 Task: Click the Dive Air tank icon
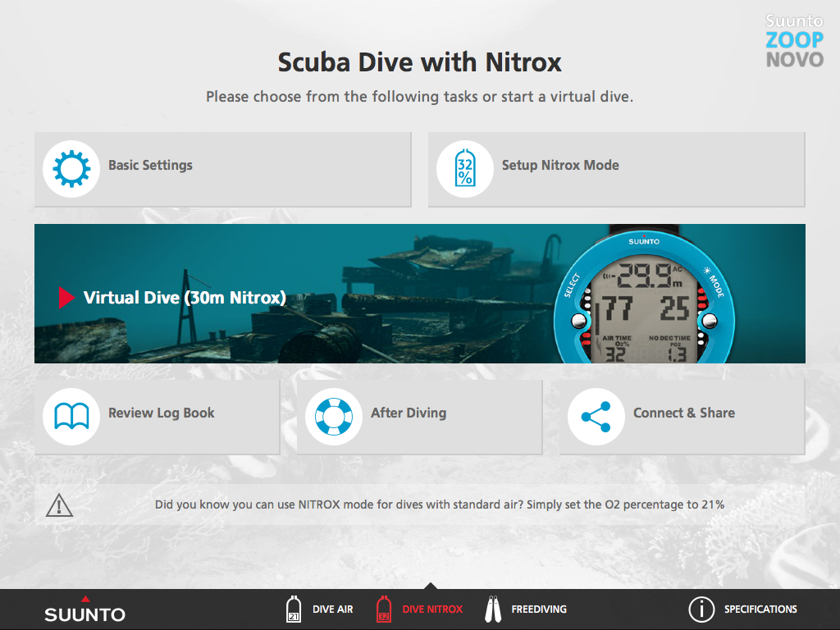click(x=293, y=609)
